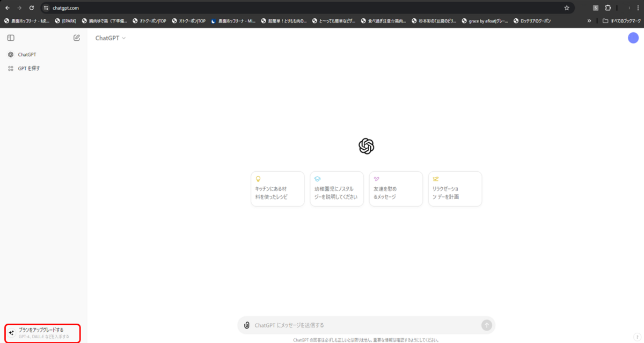Reload the page with refresh icon
644x343 pixels.
pos(32,8)
